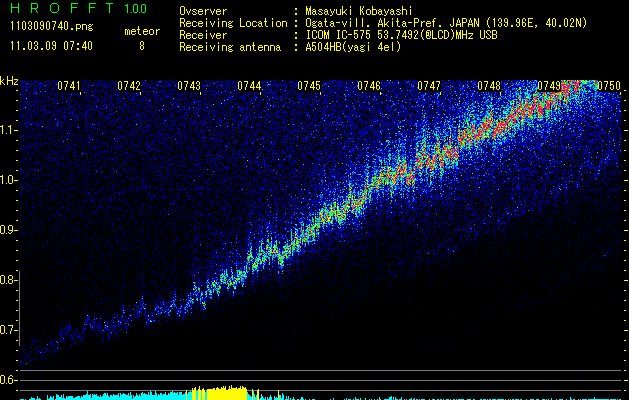Click the 1.1 kHz frequency tick label
Image resolution: width=629 pixels, height=400 pixels.
tap(7, 130)
